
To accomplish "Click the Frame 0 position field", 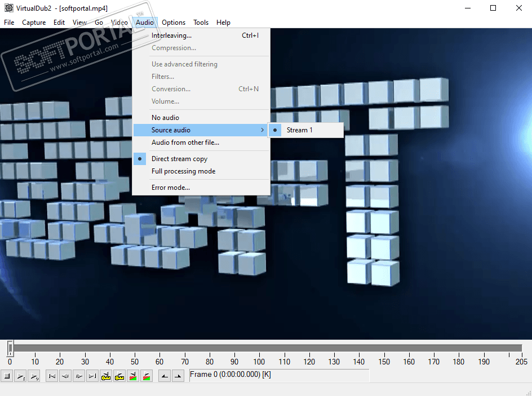I will point(279,375).
